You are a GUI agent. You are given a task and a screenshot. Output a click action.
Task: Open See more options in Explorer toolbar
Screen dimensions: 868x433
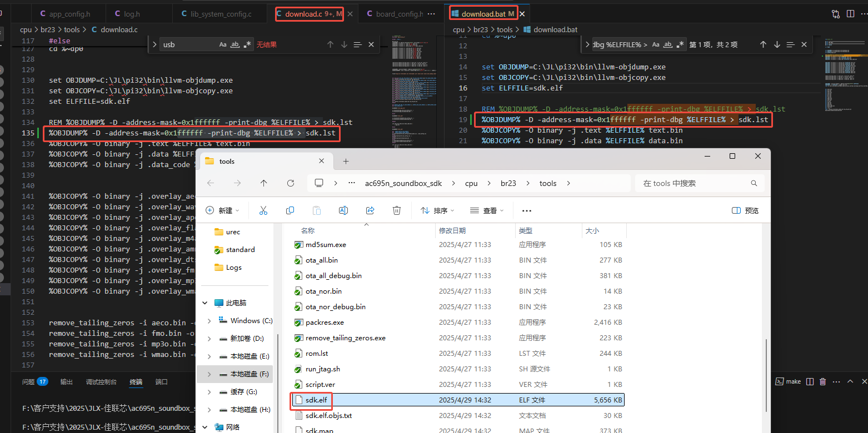[527, 210]
